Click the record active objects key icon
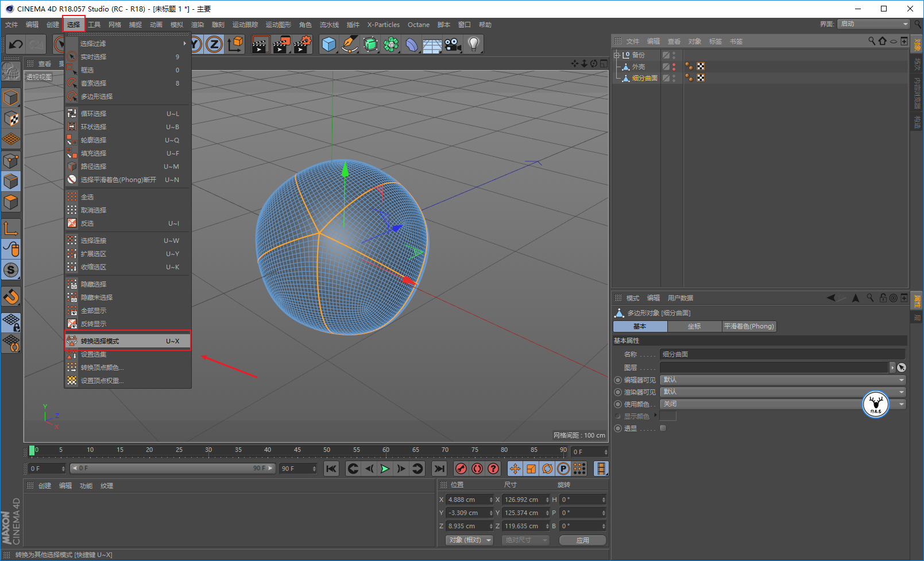Viewport: 924px width, 561px height. [461, 469]
